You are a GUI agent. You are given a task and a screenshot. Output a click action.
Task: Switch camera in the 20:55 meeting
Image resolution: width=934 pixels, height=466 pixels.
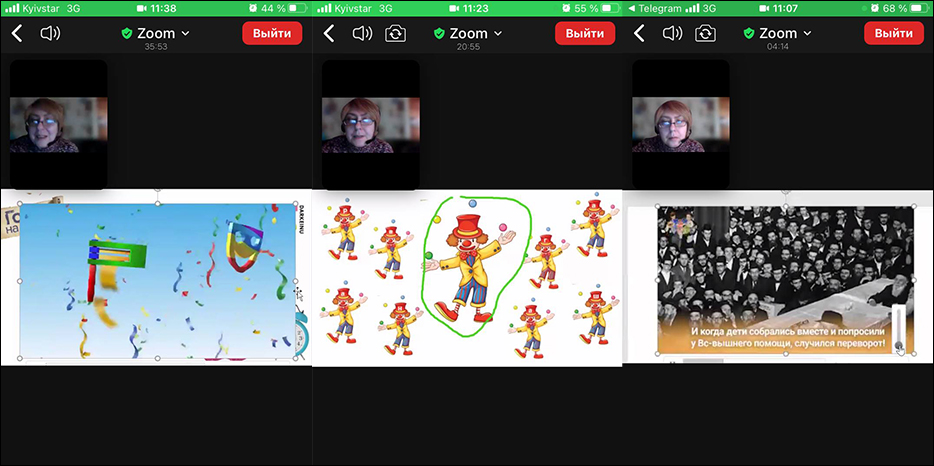tap(397, 33)
